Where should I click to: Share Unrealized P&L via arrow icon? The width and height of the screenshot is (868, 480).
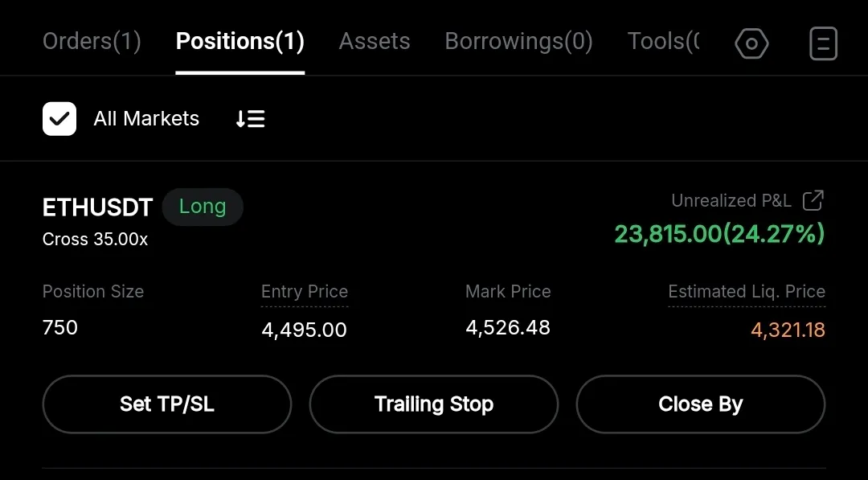pos(813,200)
